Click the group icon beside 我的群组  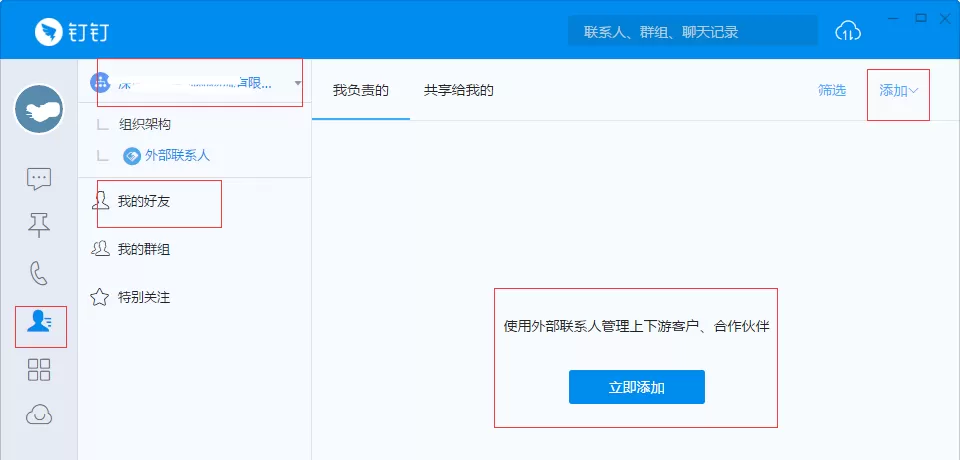tap(100, 249)
